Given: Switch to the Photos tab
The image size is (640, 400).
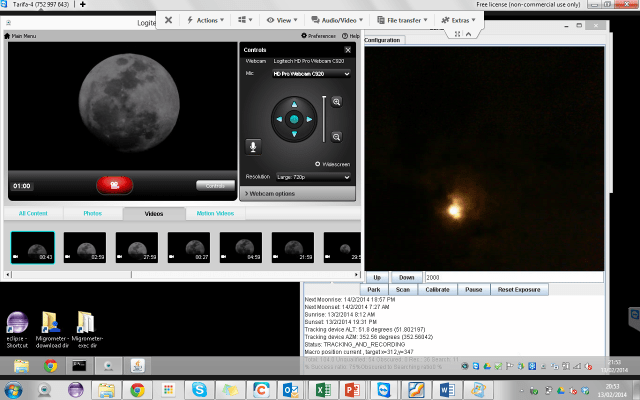Looking at the screenshot, I should (x=92, y=213).
